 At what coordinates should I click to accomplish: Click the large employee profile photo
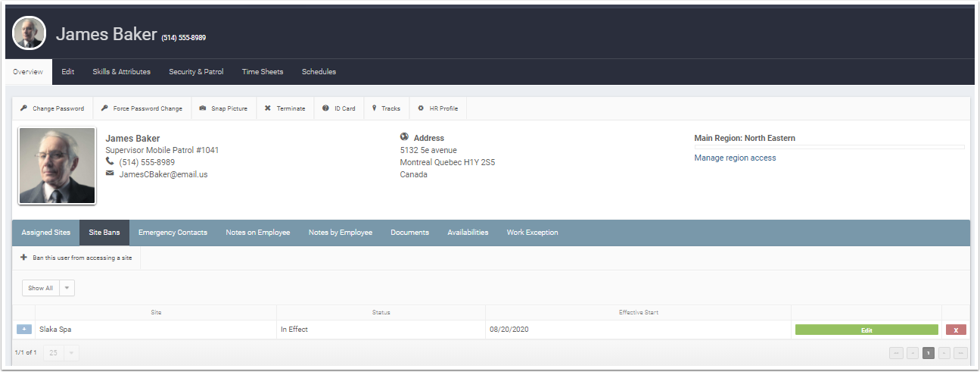tap(58, 166)
